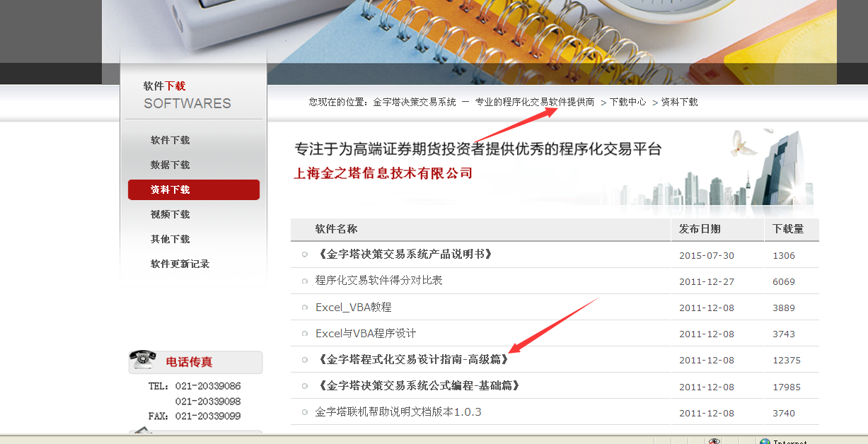The width and height of the screenshot is (868, 444).
Task: Click download count 17985
Action: pos(787,387)
